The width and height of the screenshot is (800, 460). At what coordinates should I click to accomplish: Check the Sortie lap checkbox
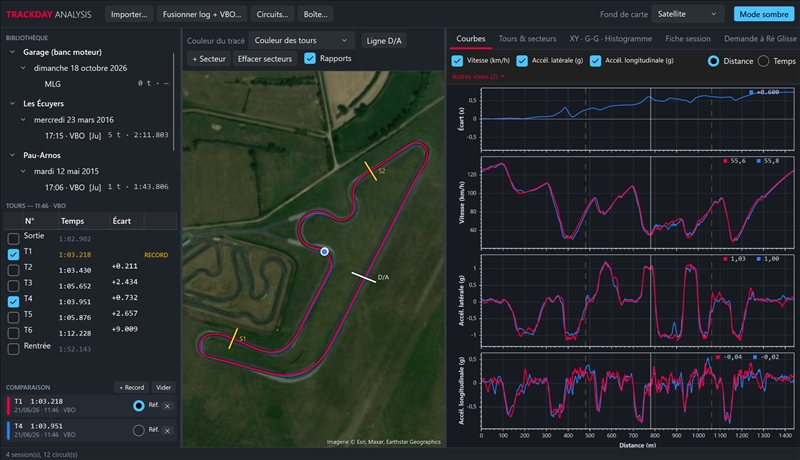point(14,238)
